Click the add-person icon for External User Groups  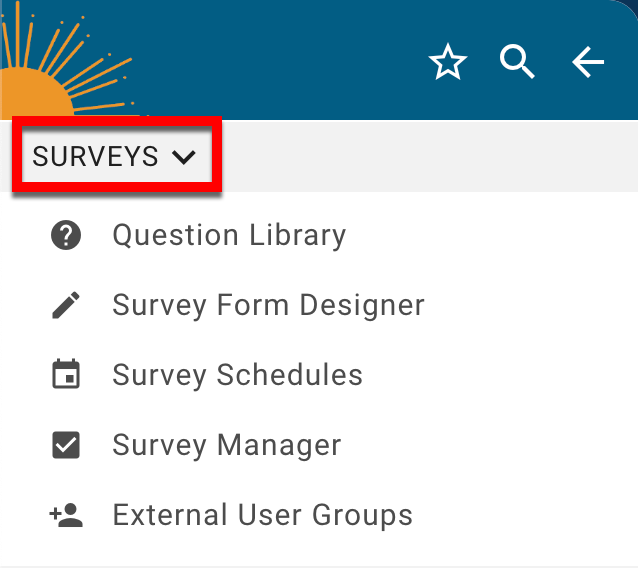coord(66,516)
